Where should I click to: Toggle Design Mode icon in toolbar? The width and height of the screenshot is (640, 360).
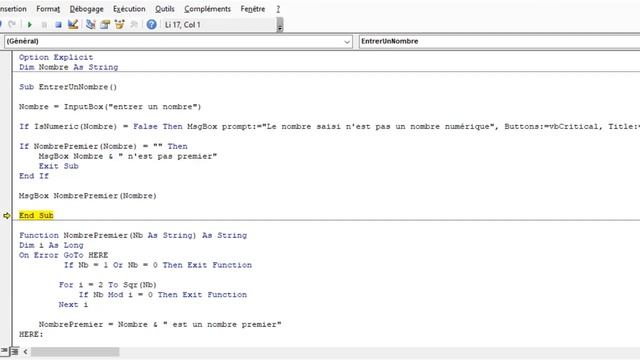73,24
